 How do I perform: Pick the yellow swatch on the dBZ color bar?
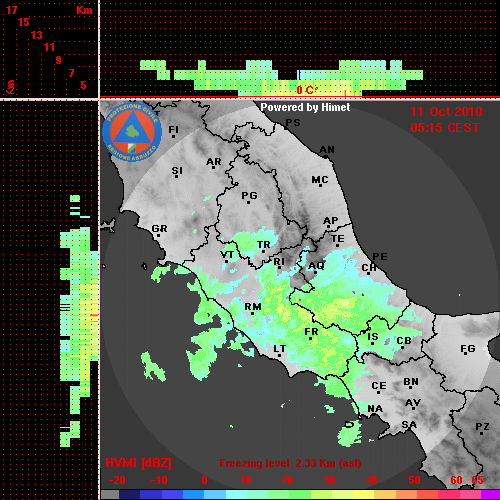(363, 495)
